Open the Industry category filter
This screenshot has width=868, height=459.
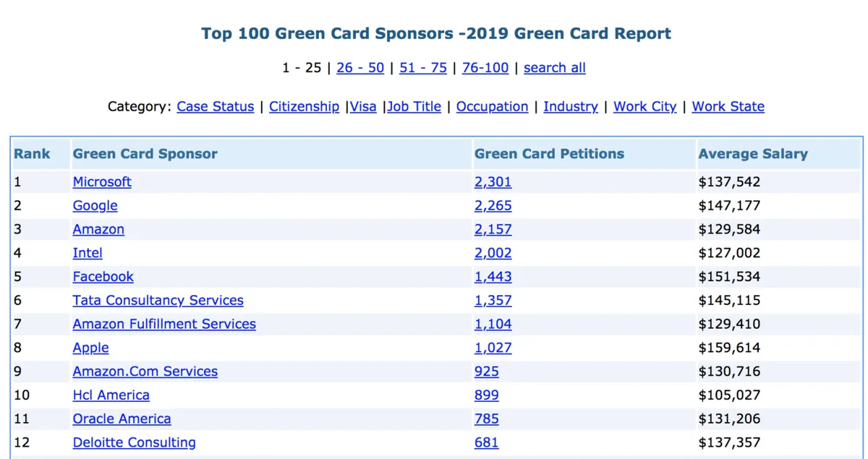coord(571,106)
